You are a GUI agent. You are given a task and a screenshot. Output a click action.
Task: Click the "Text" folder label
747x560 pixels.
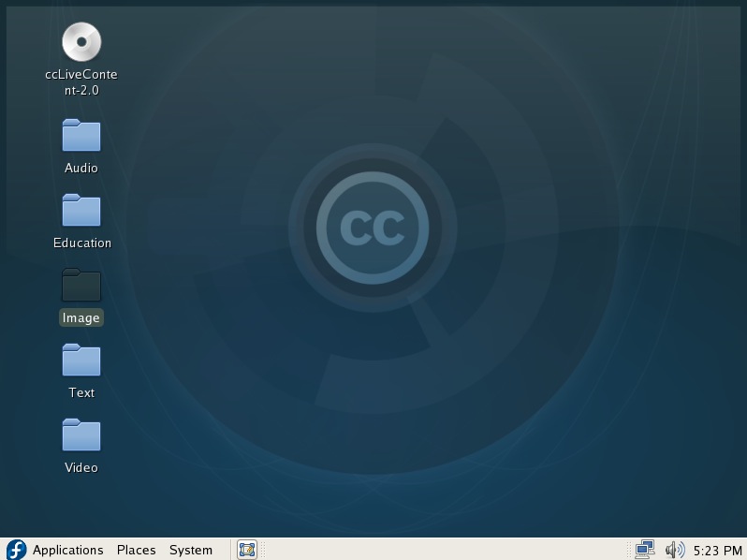coord(81,392)
